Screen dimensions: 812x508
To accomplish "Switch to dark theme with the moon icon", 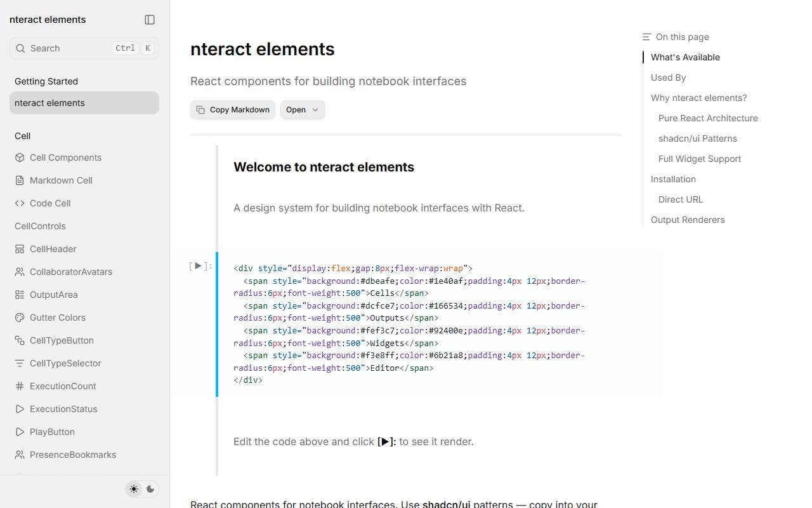I will click(x=150, y=489).
